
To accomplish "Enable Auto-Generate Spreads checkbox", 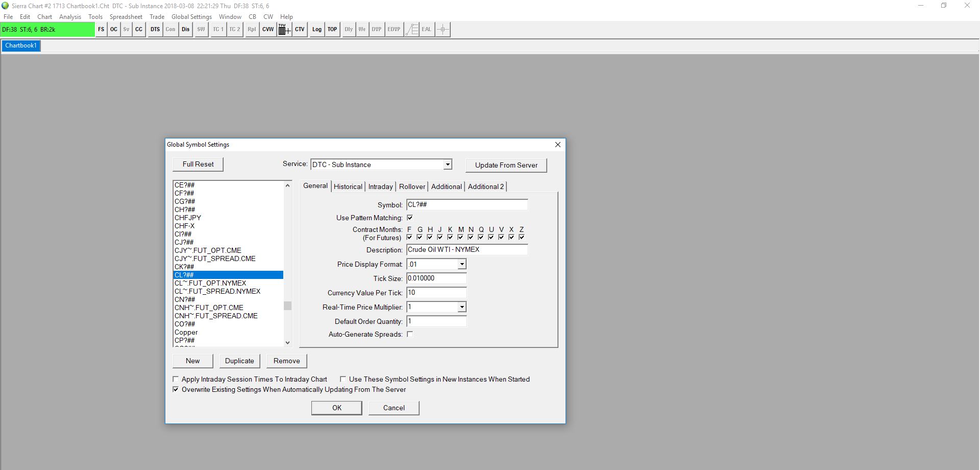I will (410, 334).
